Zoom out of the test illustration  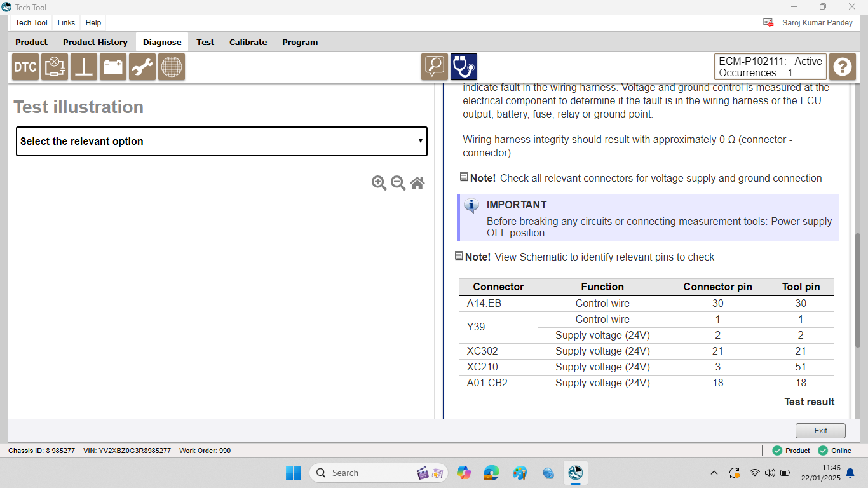(x=398, y=183)
